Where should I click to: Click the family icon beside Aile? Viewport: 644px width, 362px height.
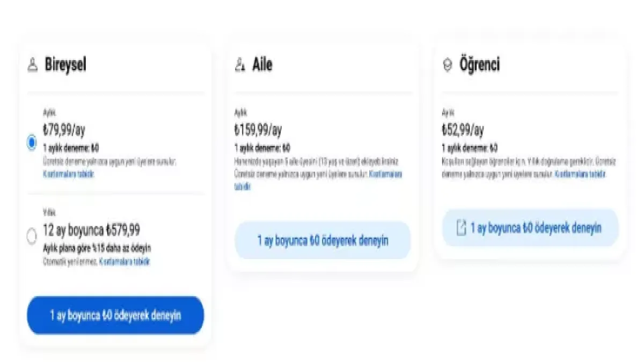(x=239, y=65)
